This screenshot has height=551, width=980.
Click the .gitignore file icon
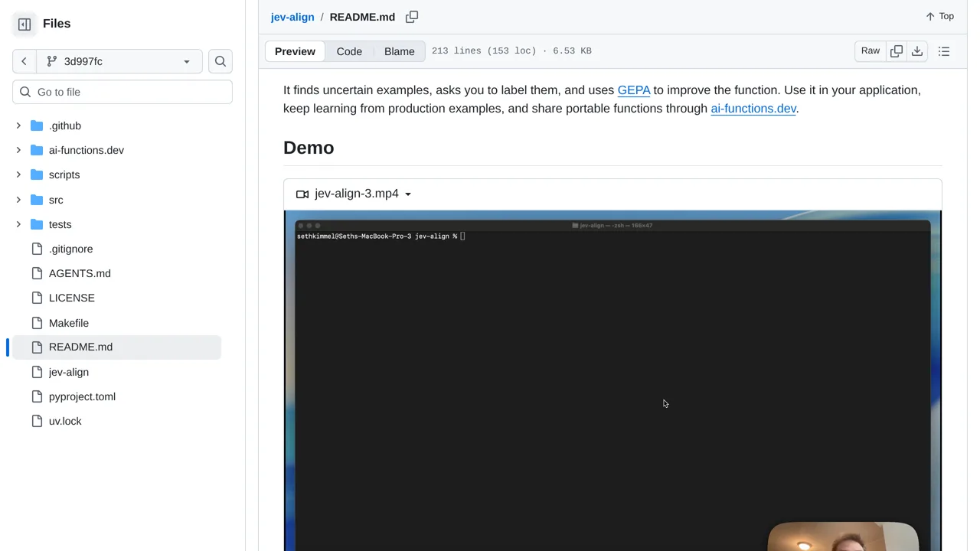[37, 249]
